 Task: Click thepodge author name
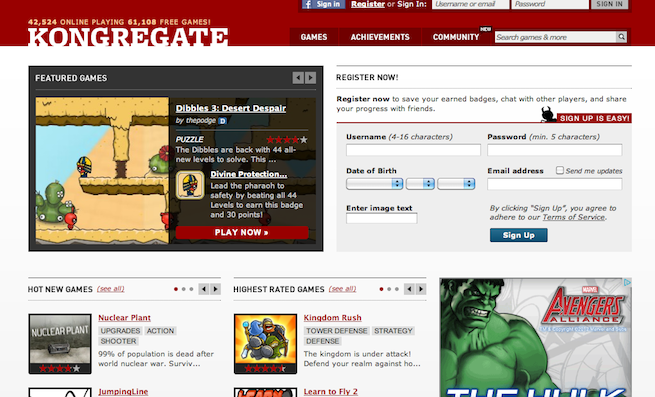tap(201, 121)
